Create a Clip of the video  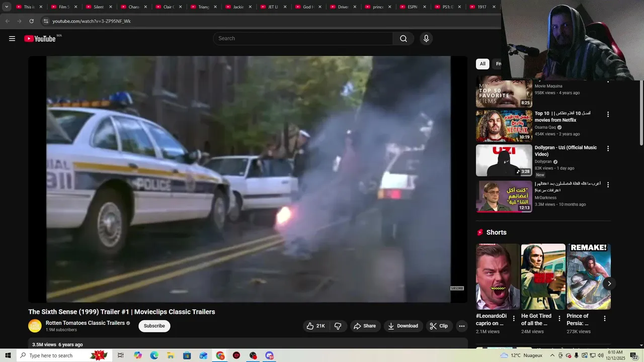(x=439, y=326)
